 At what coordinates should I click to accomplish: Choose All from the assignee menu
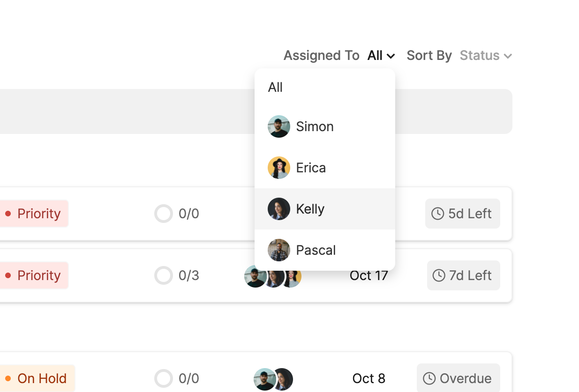[x=276, y=88]
